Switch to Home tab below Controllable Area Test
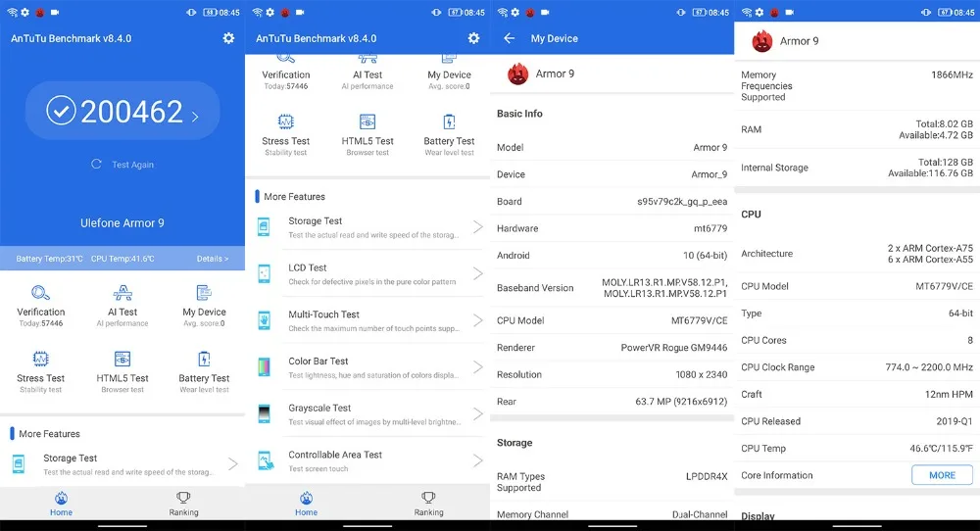980x531 pixels. click(306, 504)
